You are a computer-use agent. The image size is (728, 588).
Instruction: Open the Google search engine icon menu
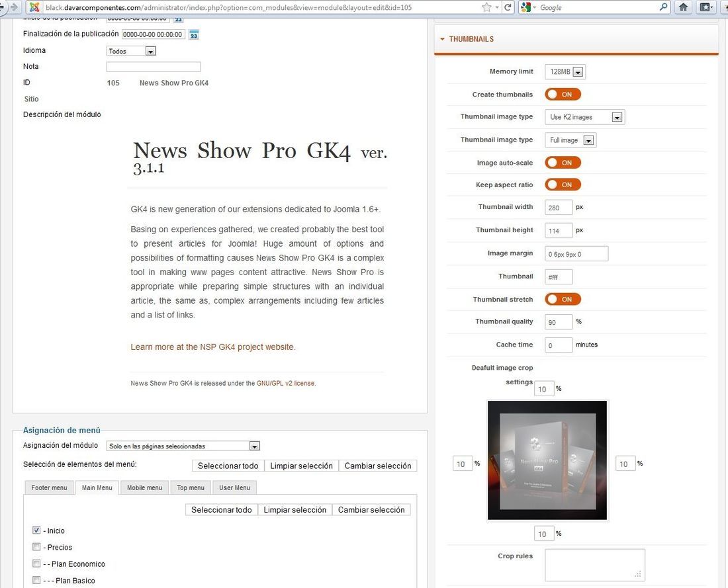pyautogui.click(x=525, y=7)
